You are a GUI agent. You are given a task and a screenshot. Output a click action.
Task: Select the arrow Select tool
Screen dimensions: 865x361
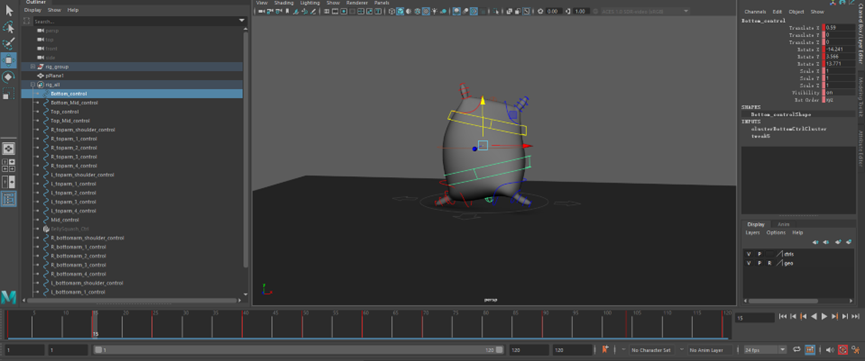[x=9, y=10]
